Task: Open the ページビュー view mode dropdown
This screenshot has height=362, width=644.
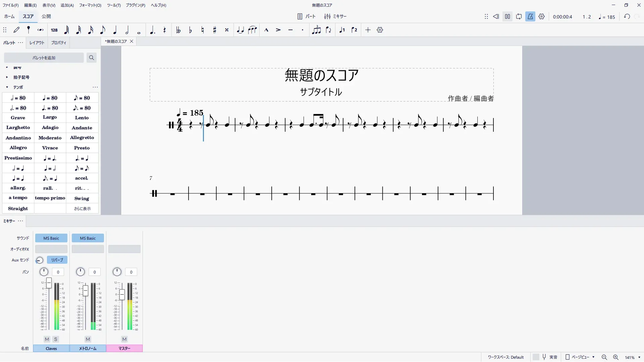Action: tap(580, 357)
